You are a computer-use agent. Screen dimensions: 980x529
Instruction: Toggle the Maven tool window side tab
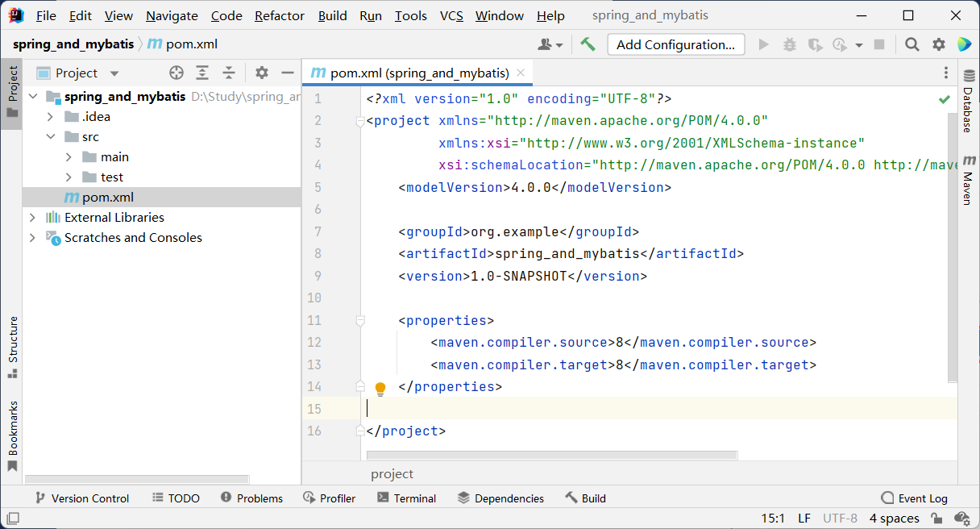[x=968, y=180]
